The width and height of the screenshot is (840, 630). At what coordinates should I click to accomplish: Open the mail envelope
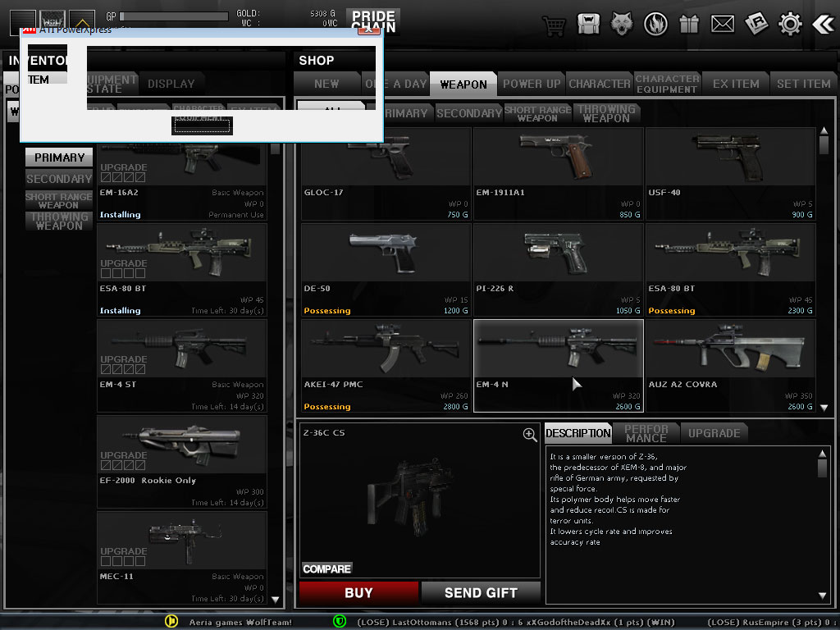[722, 24]
